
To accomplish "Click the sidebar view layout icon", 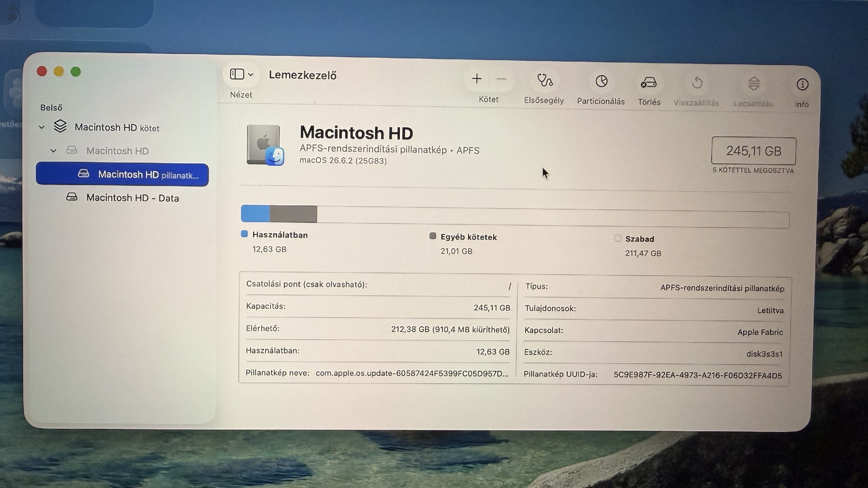I will tap(237, 74).
